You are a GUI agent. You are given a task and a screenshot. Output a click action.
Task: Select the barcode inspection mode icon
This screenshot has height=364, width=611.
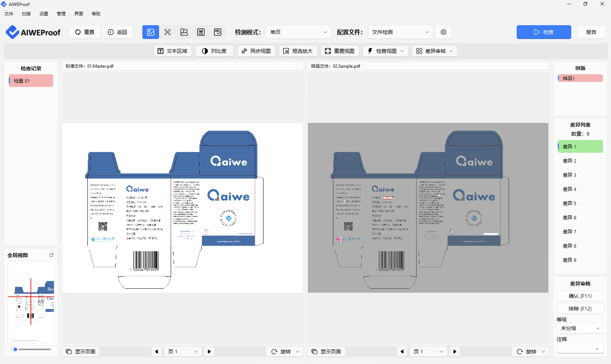pos(167,32)
